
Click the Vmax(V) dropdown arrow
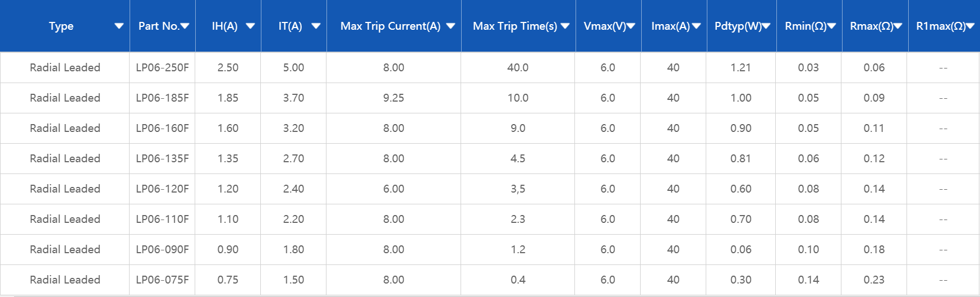pos(631,26)
